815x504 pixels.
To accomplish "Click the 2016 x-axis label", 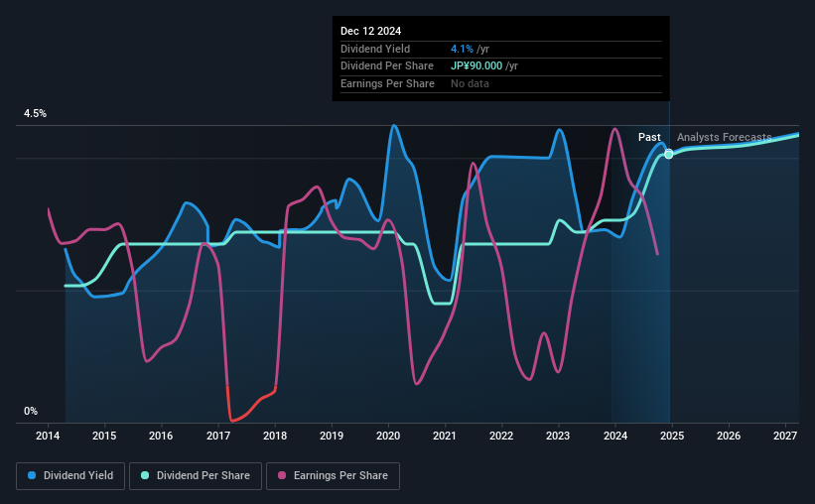I will [x=161, y=436].
